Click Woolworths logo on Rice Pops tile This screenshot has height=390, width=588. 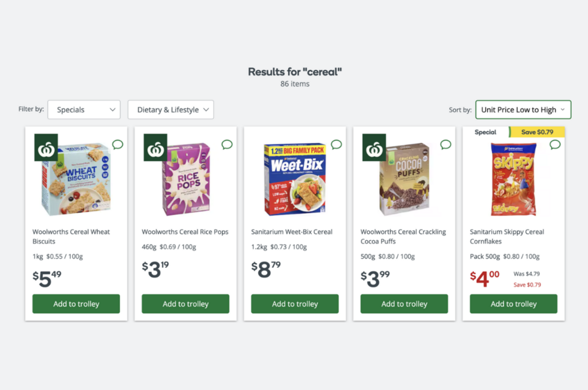(155, 147)
